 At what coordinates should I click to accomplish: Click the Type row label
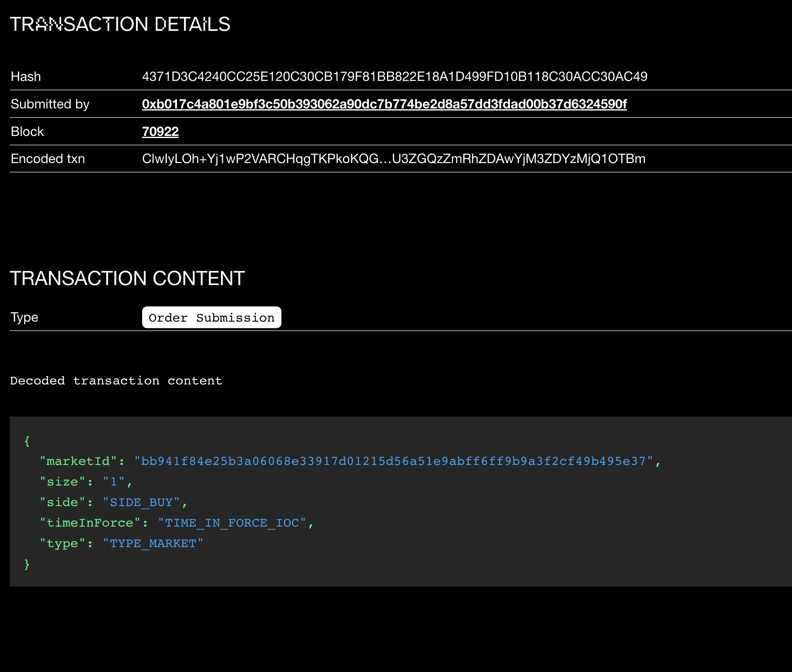[24, 317]
